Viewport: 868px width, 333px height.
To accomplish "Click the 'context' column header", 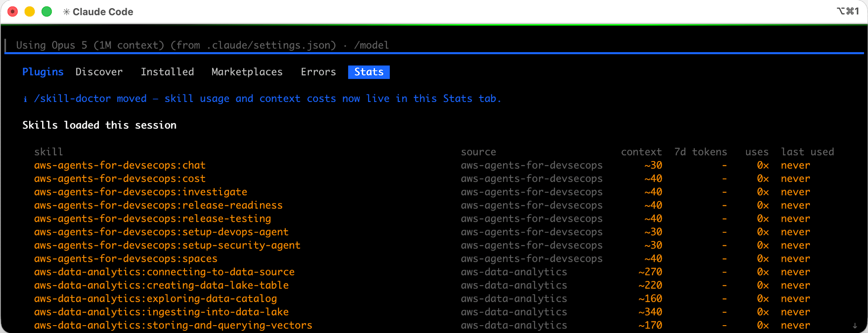I will pyautogui.click(x=641, y=152).
